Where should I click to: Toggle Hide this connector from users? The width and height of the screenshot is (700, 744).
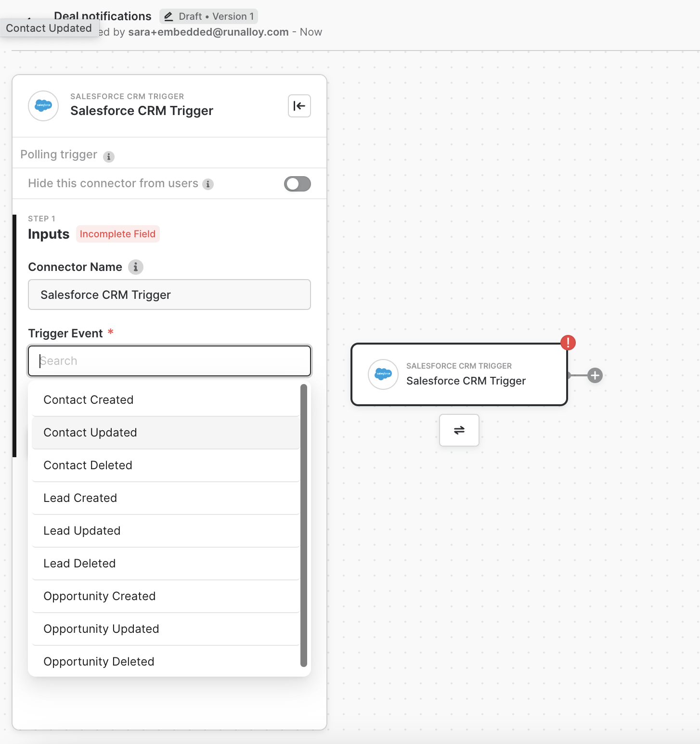[x=297, y=184]
